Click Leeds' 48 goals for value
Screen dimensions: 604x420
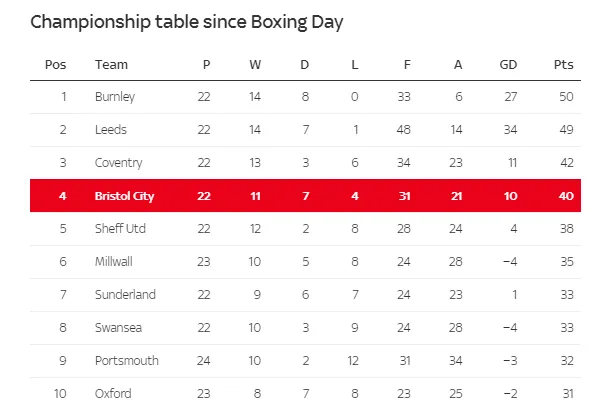(x=405, y=130)
